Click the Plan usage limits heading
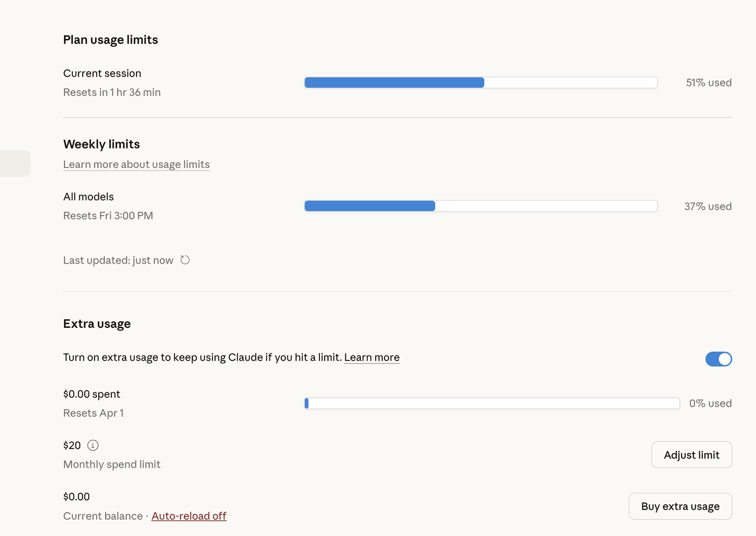The height and width of the screenshot is (536, 756). coord(110,40)
